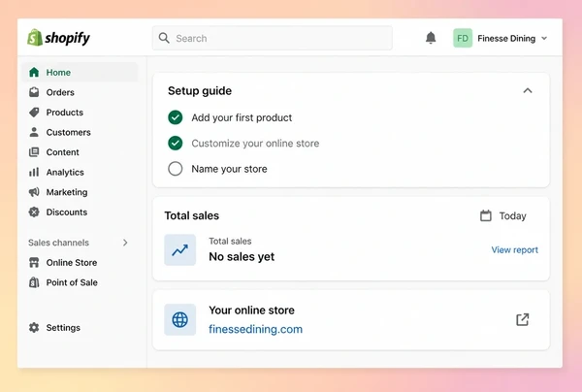This screenshot has height=392, width=582.
Task: Select Point of Sale channel
Action: (x=80, y=282)
